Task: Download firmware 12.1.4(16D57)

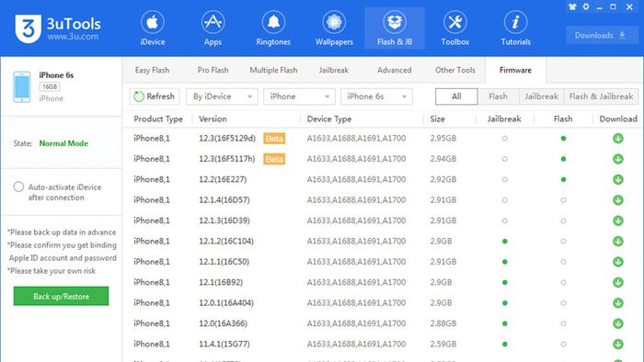Action: click(618, 200)
